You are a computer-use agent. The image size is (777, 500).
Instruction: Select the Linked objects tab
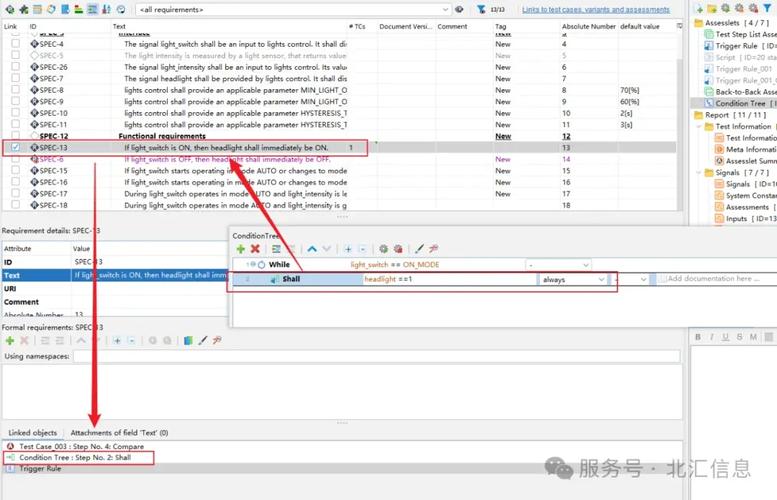click(x=33, y=433)
